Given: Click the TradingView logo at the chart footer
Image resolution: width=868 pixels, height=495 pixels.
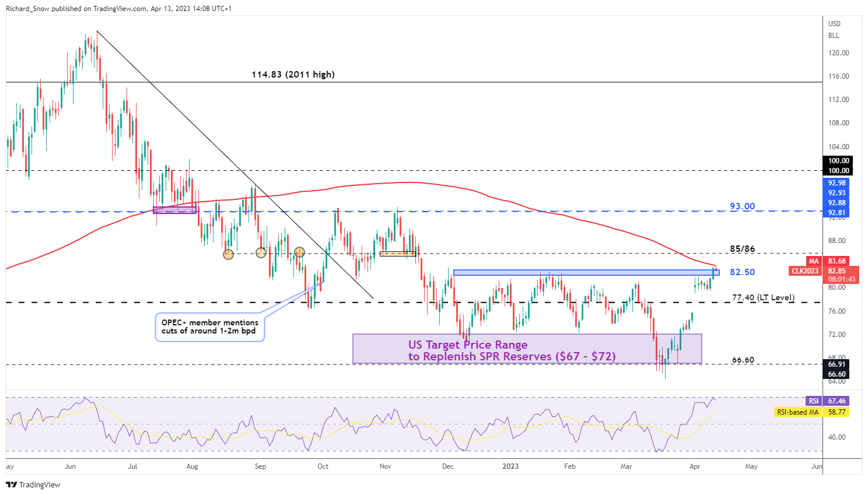Looking at the screenshot, I should coord(33,485).
